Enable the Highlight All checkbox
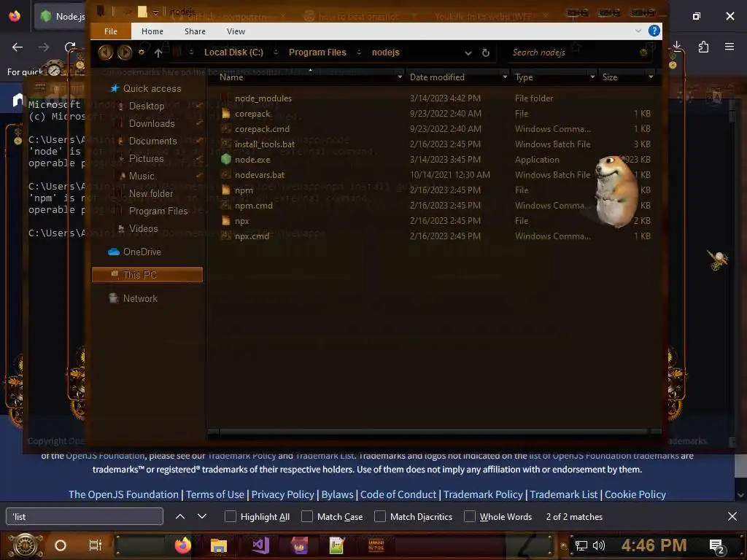The image size is (747, 560). pos(230,517)
